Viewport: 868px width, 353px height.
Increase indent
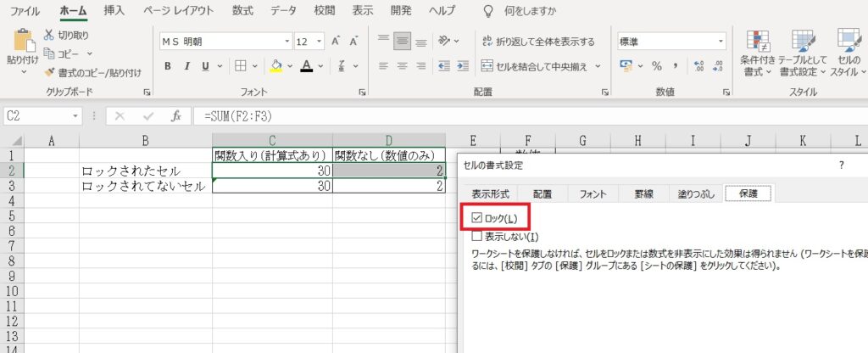tap(463, 66)
